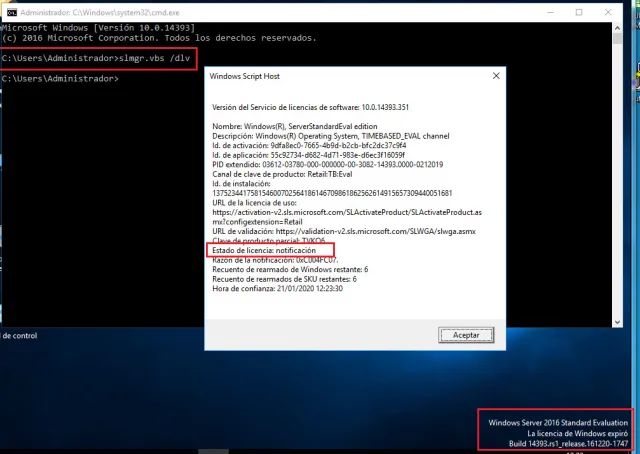Click the 'Microsoft Windows [Versión 10.0.14393]' line
This screenshot has width=640, height=454.
[x=98, y=28]
